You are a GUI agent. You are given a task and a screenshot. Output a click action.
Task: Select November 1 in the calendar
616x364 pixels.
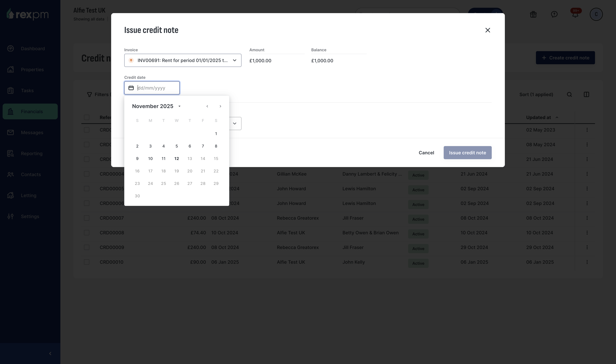point(216,134)
